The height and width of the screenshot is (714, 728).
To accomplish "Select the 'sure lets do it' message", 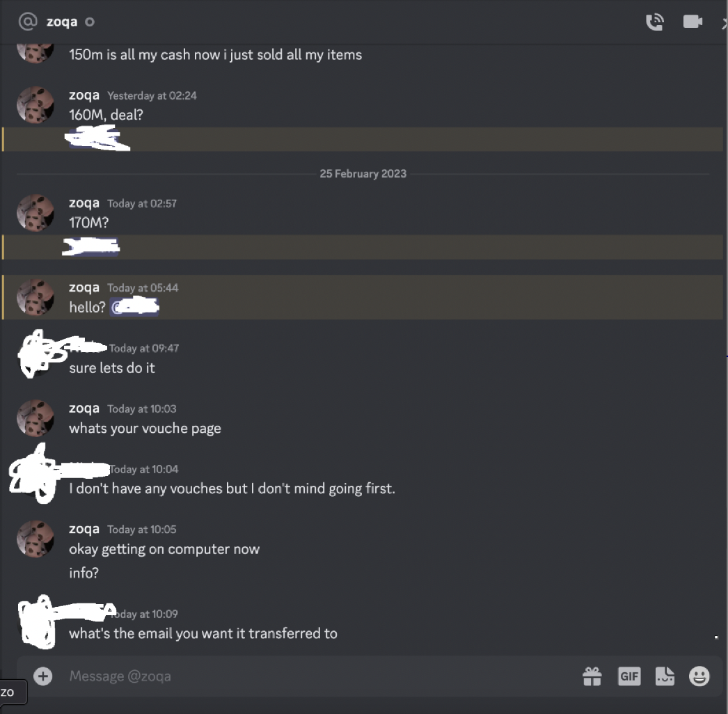I will [112, 367].
